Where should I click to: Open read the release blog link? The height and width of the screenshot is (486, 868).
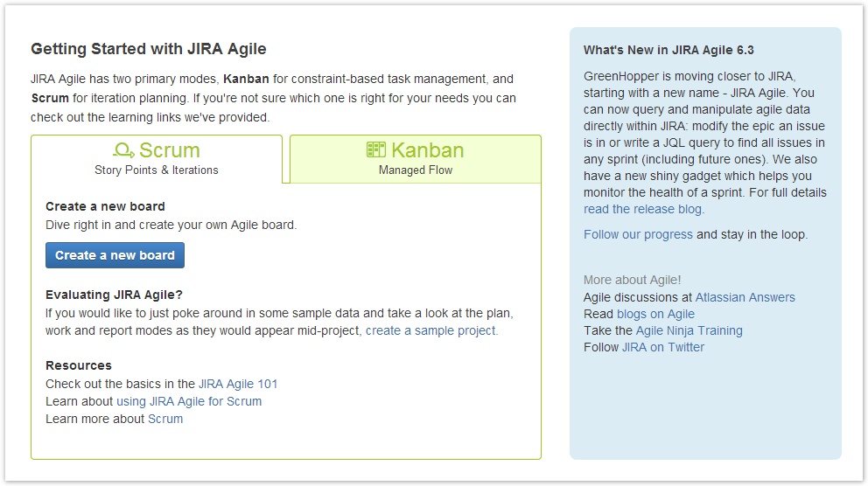point(643,209)
